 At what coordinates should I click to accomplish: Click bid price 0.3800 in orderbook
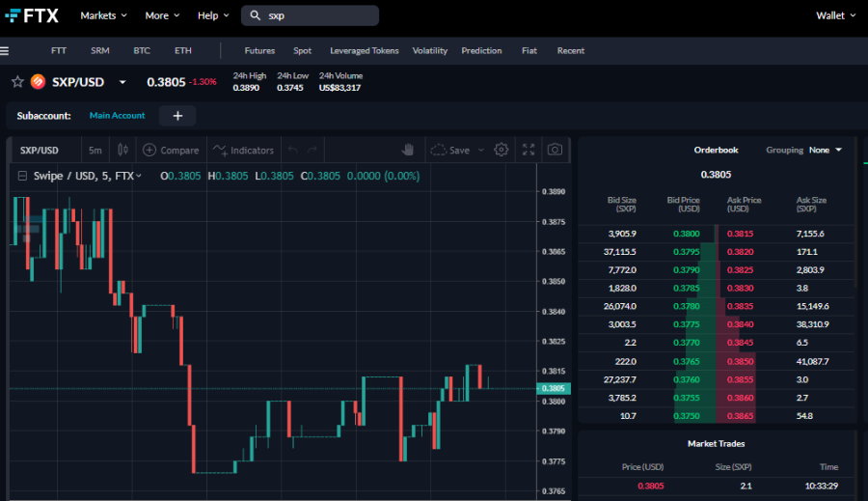687,234
